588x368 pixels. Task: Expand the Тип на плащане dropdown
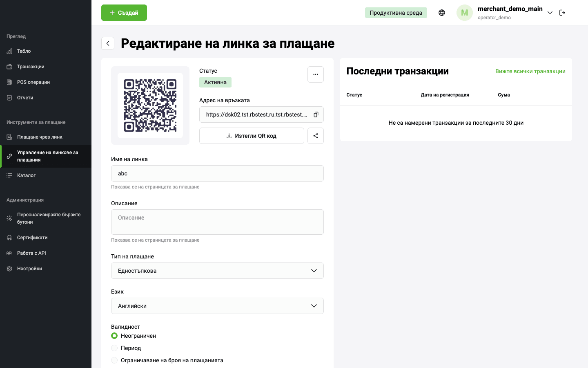click(217, 271)
